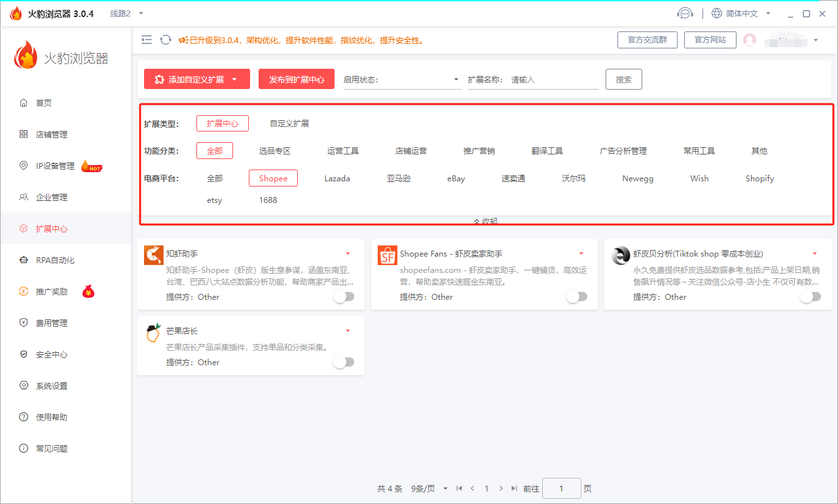Click the 扩展名称 search input field
The image size is (838, 504).
[x=553, y=80]
